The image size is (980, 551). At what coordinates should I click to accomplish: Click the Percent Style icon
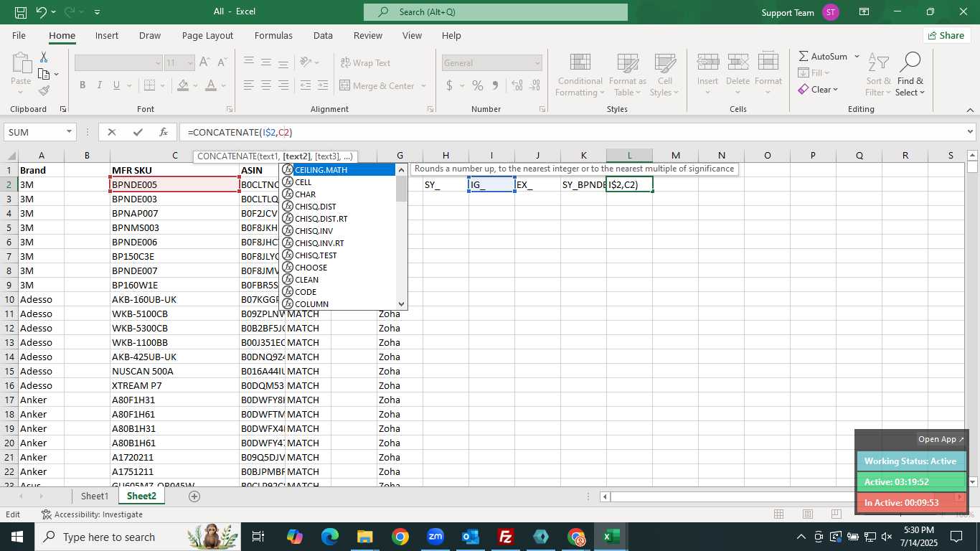(x=477, y=85)
